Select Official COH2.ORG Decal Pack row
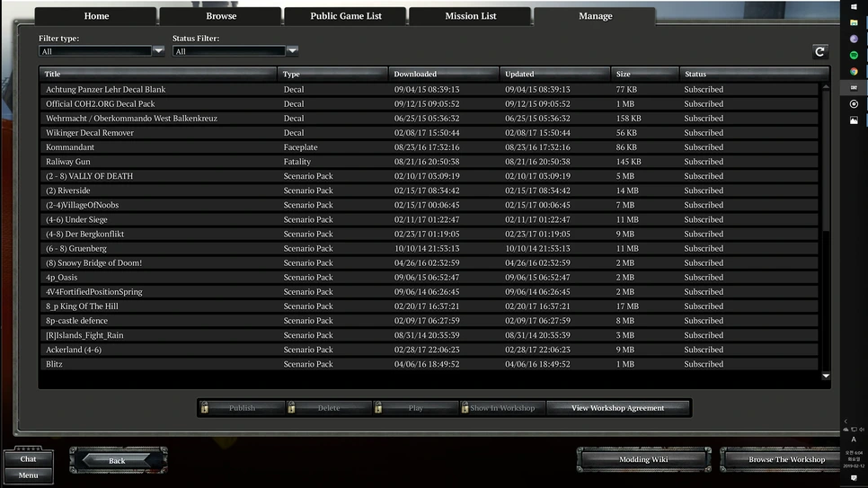 click(429, 103)
